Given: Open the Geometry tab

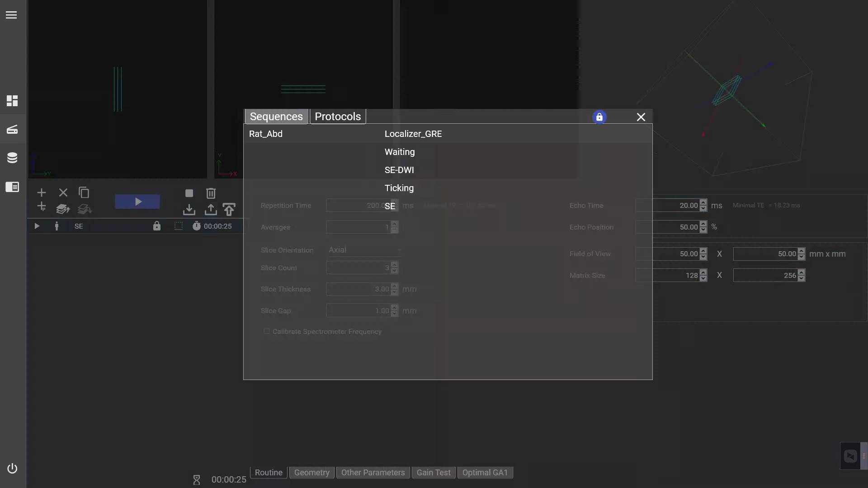Looking at the screenshot, I should click(x=311, y=473).
